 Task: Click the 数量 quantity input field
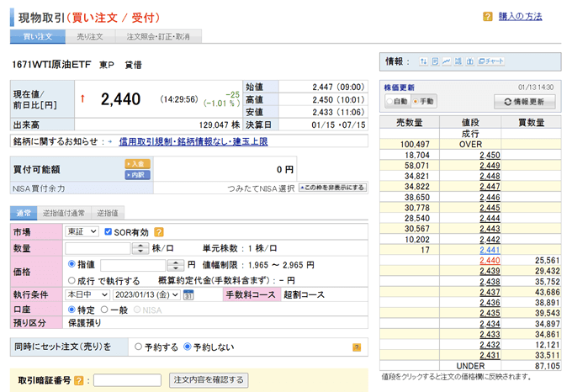point(97,248)
